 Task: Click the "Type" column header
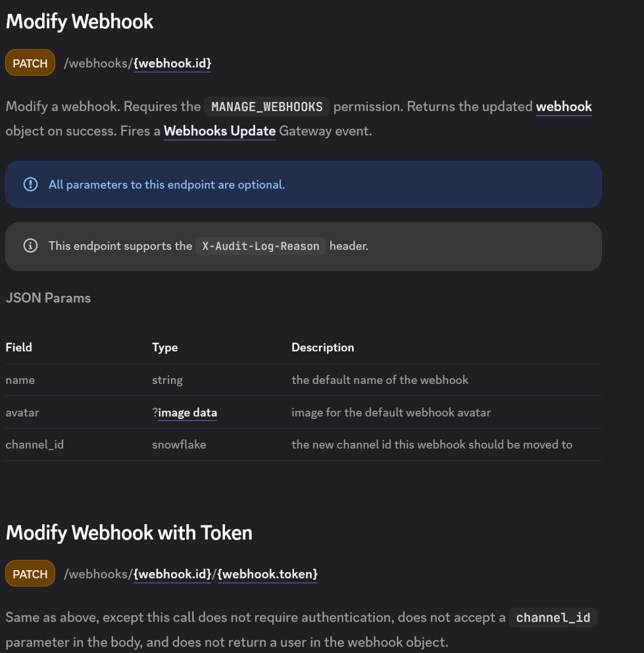pyautogui.click(x=165, y=348)
